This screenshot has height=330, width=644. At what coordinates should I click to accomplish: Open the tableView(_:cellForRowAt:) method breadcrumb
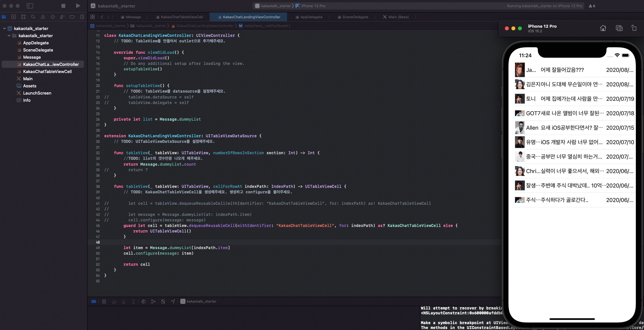pos(264,26)
